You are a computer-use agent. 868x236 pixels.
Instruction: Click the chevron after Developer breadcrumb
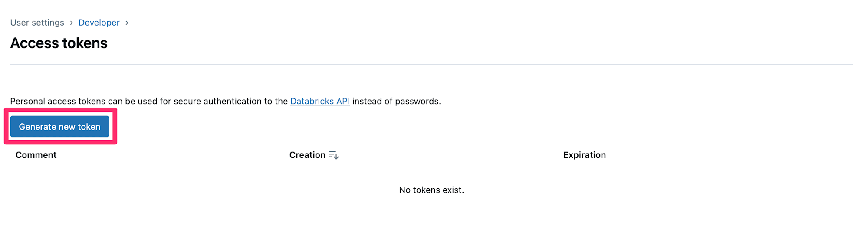[x=127, y=23]
